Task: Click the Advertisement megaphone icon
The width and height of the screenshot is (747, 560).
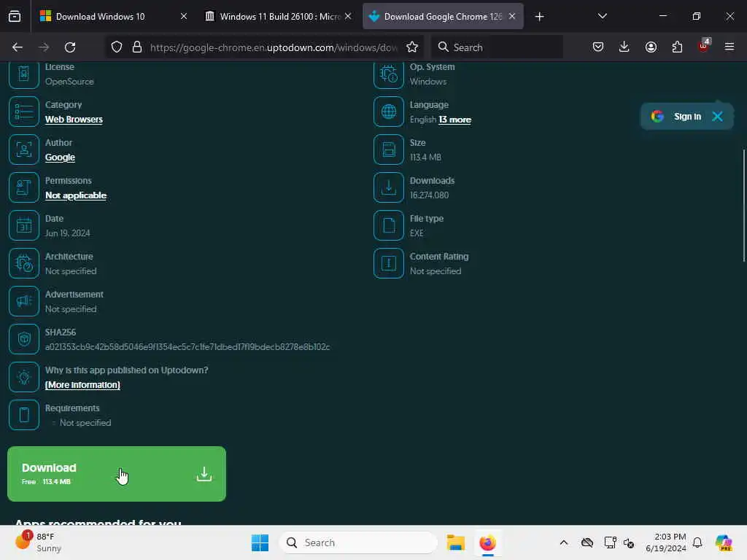Action: coord(24,301)
